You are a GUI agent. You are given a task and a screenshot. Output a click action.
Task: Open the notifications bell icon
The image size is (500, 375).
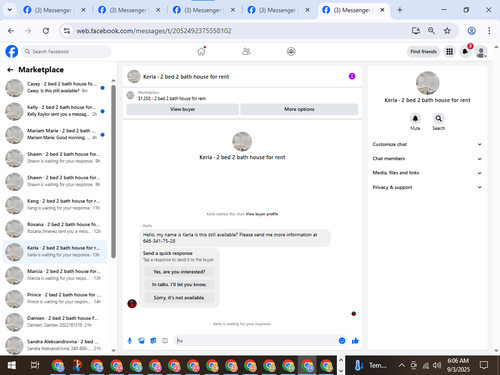point(465,51)
